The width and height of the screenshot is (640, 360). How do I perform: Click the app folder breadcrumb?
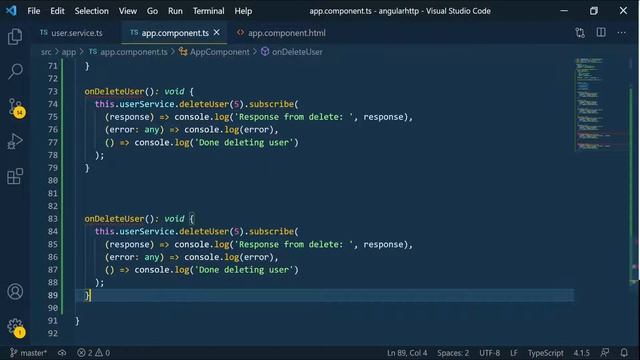click(x=69, y=52)
